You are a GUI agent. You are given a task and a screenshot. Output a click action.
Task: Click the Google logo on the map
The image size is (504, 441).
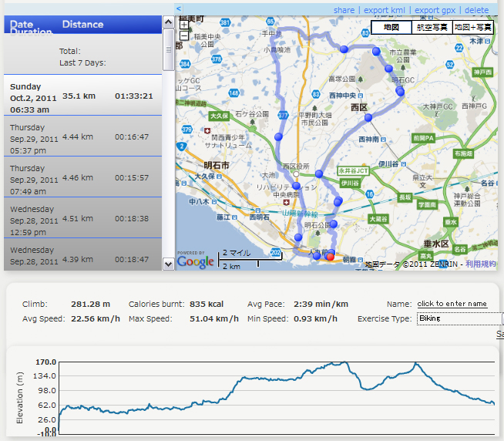click(196, 261)
